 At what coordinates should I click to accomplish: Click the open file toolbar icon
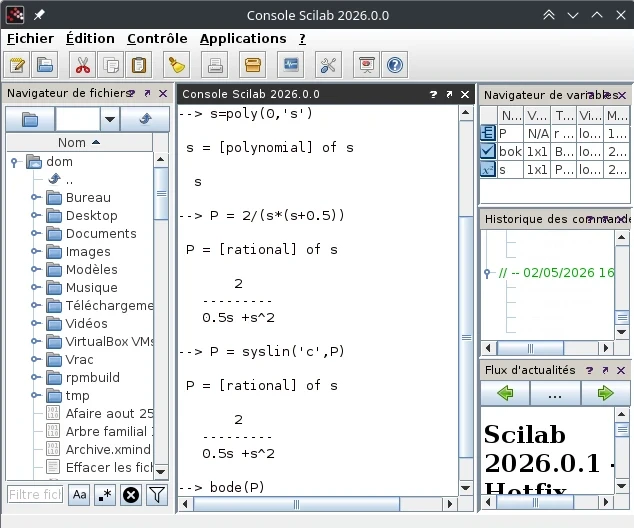click(44, 65)
